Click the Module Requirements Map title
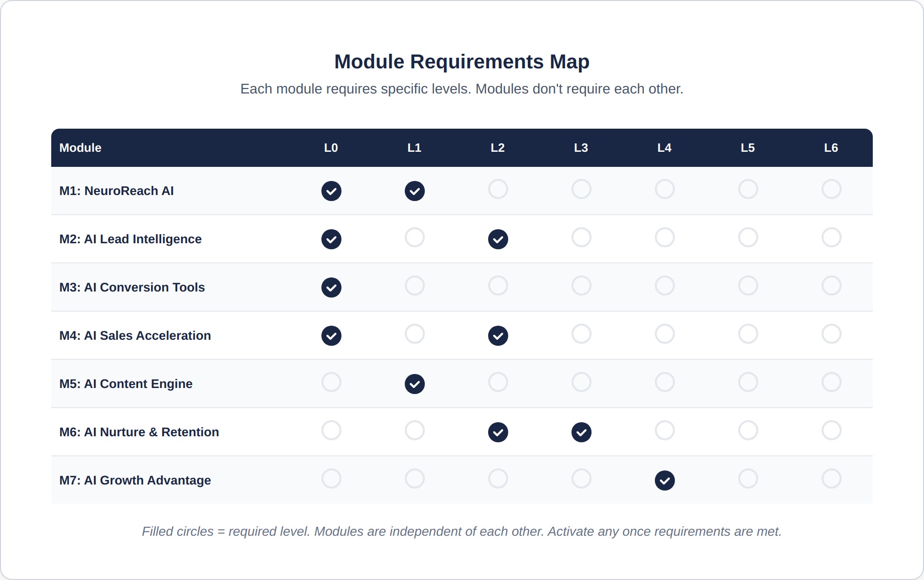The height and width of the screenshot is (580, 924). [461, 62]
